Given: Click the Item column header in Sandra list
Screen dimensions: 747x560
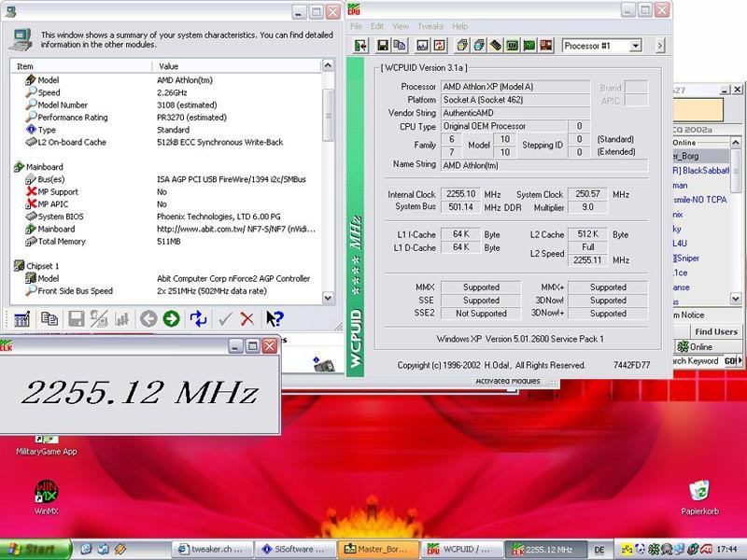Looking at the screenshot, I should click(80, 66).
